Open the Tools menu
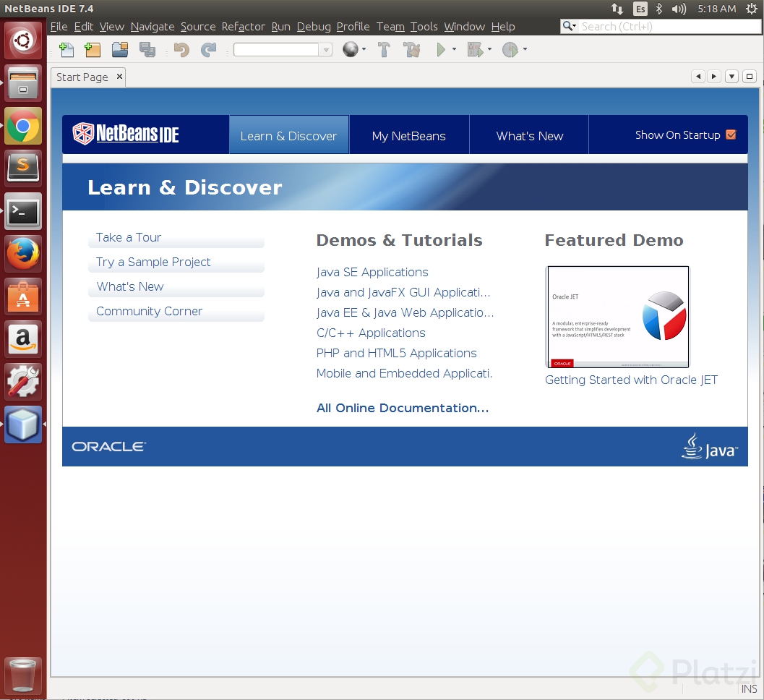 tap(424, 26)
